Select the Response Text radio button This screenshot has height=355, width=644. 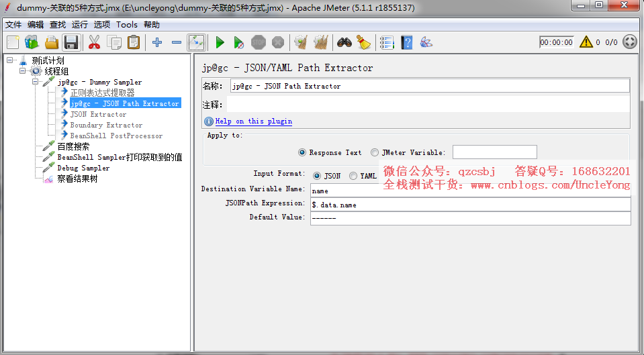tap(302, 153)
